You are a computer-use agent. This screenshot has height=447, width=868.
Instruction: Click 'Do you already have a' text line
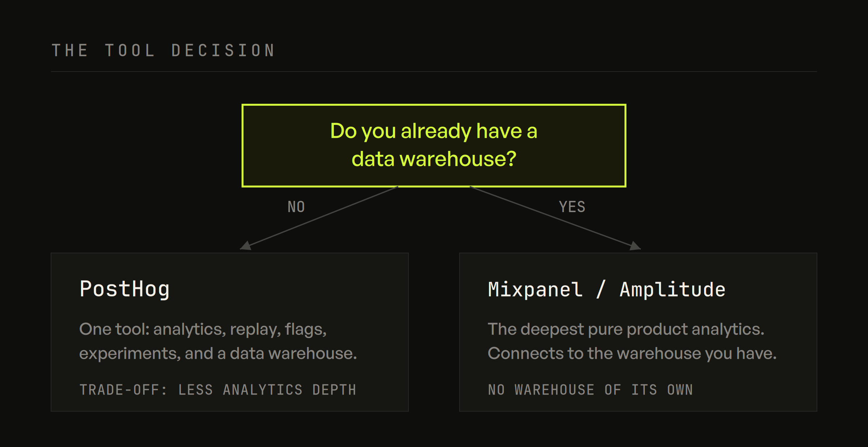(x=434, y=131)
